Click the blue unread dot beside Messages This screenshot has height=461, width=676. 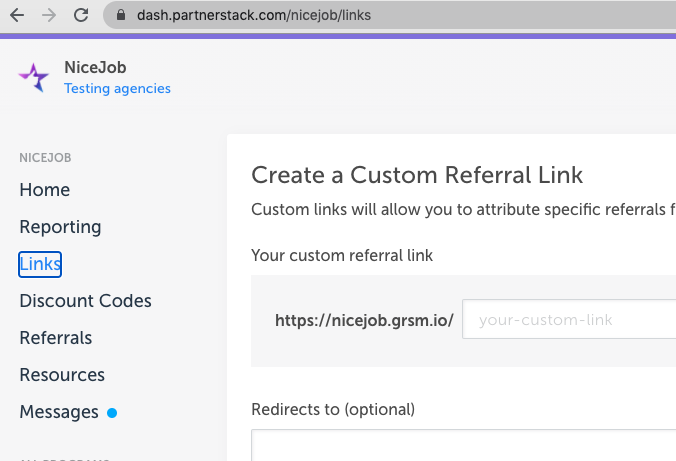[x=112, y=413]
